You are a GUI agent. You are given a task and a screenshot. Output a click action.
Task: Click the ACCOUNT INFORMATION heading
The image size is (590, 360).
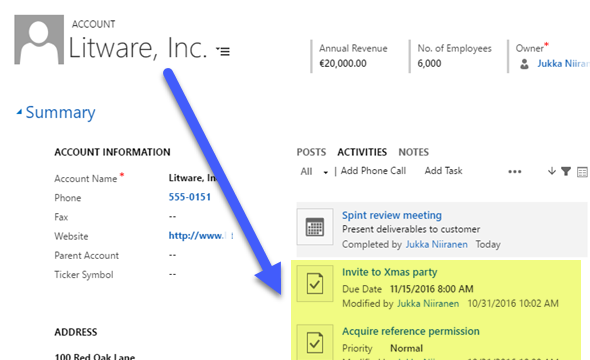click(x=112, y=152)
